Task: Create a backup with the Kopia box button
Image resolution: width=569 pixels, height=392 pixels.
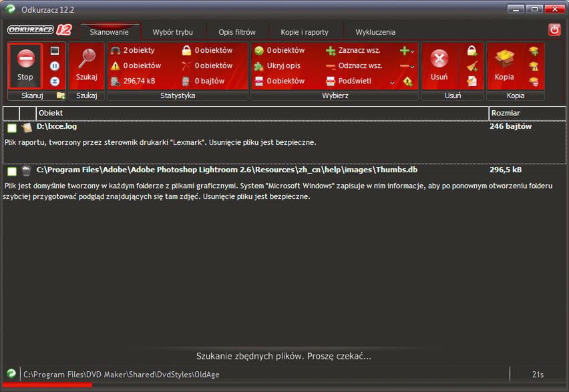Action: pos(504,65)
